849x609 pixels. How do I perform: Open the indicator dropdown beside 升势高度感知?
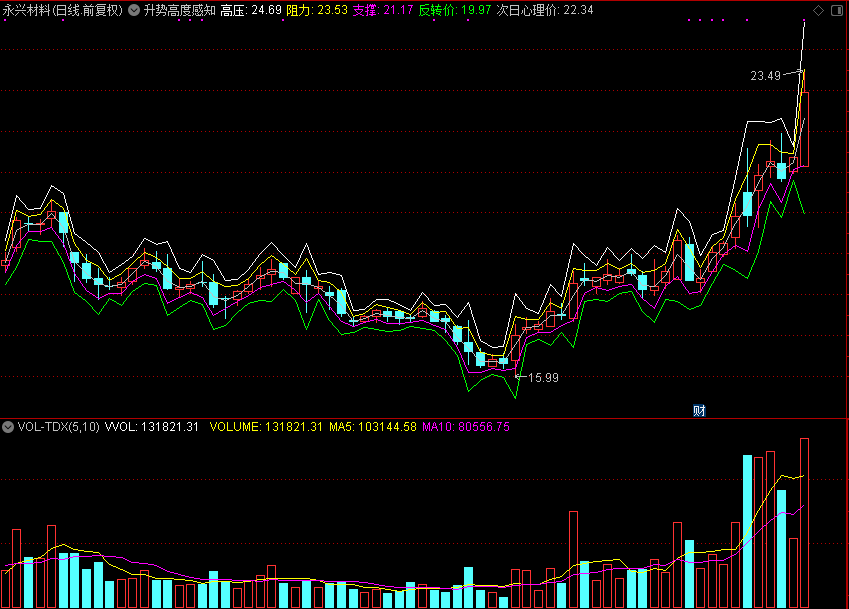tap(134, 10)
